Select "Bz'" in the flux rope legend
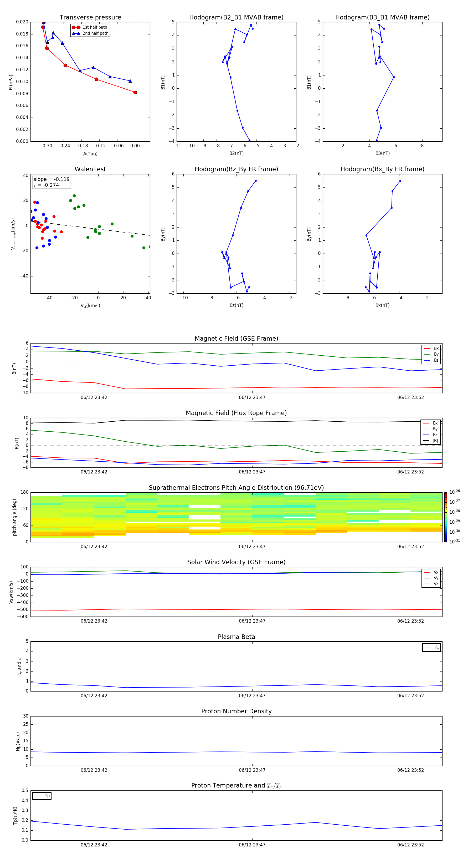Viewport: 473px width, 868px height. (x=431, y=435)
